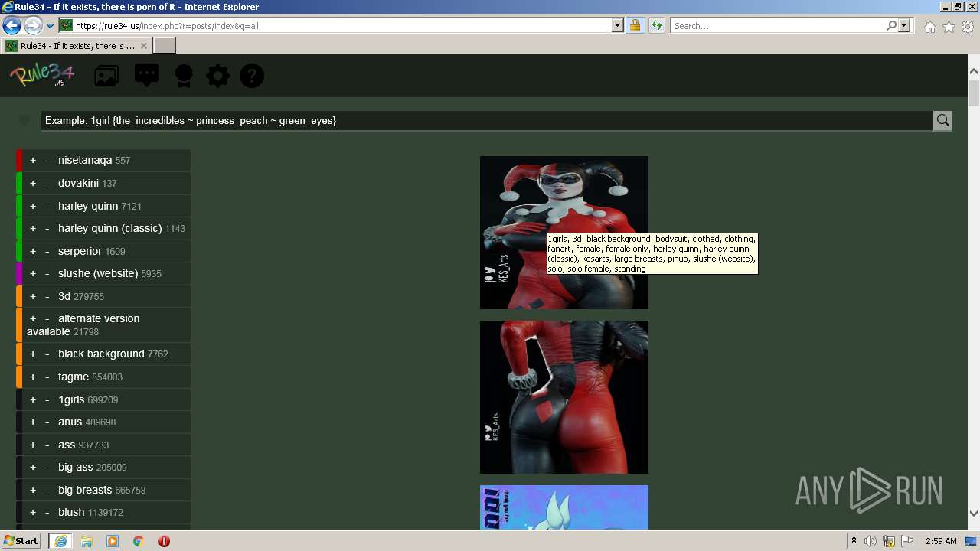This screenshot has height=551, width=980.
Task: Include the harley quinn tag with plus
Action: pyautogui.click(x=33, y=206)
